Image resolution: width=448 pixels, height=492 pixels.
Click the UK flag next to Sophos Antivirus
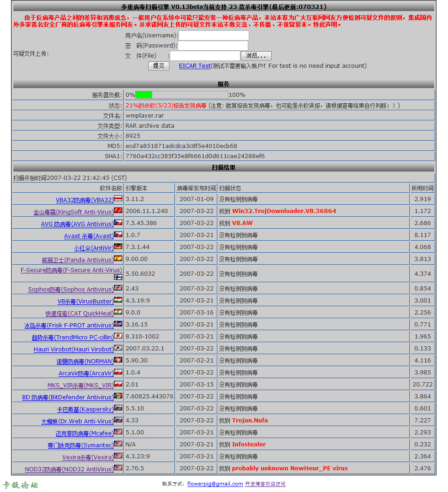(x=118, y=288)
